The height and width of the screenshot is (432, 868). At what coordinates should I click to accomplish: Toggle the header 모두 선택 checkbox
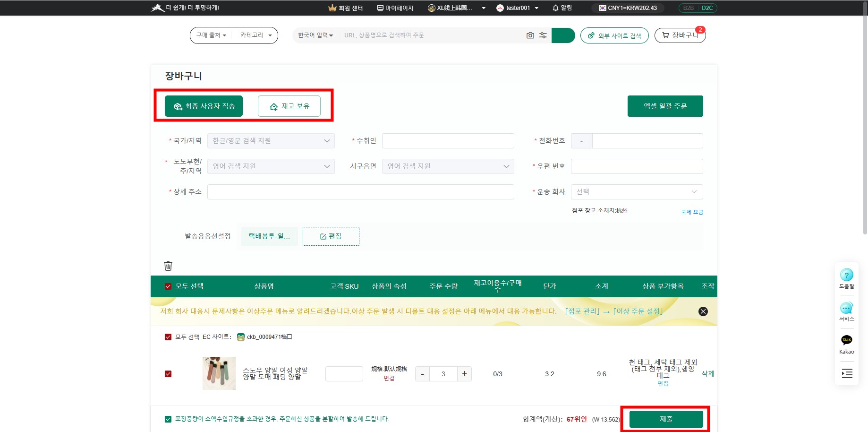(x=168, y=286)
